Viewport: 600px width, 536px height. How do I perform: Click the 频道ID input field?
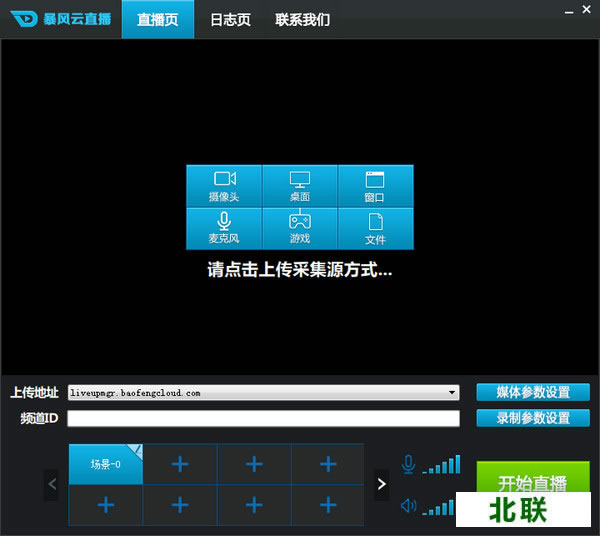pyautogui.click(x=263, y=419)
